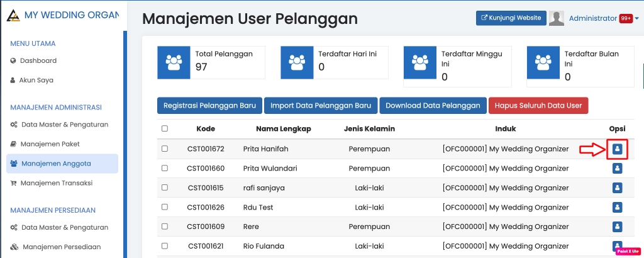Click Induk column header
Screen dimensions: 644x258
point(506,129)
